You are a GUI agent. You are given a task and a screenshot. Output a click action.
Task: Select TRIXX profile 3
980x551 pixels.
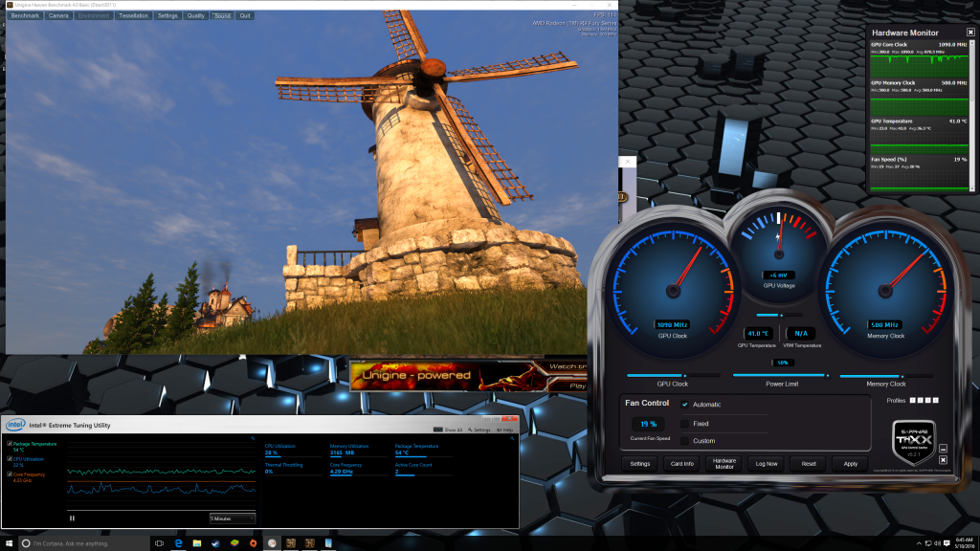pos(928,401)
